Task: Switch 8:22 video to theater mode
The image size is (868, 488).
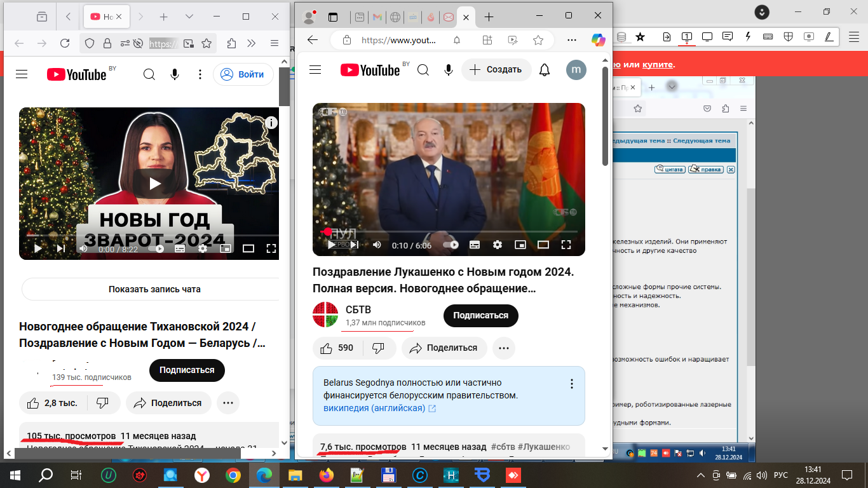Action: click(x=248, y=248)
